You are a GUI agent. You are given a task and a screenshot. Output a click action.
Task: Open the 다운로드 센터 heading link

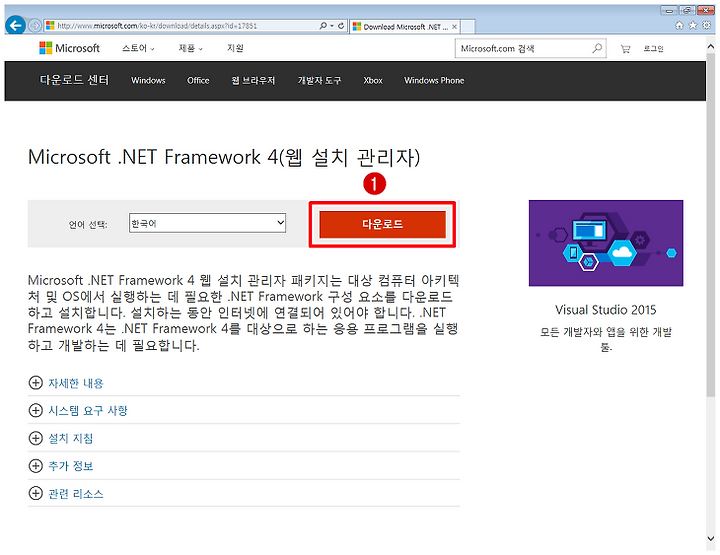point(74,80)
